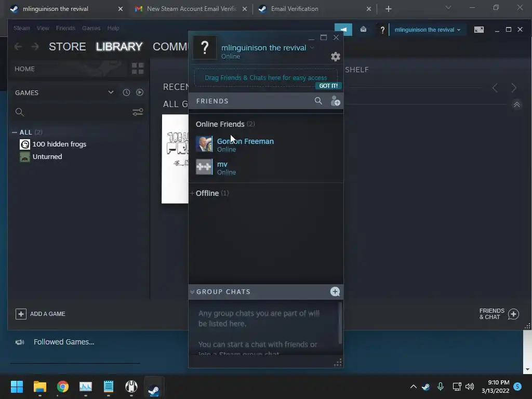The image size is (532, 399).
Task: Switch Steam to Big Picture mode
Action: coord(478,30)
